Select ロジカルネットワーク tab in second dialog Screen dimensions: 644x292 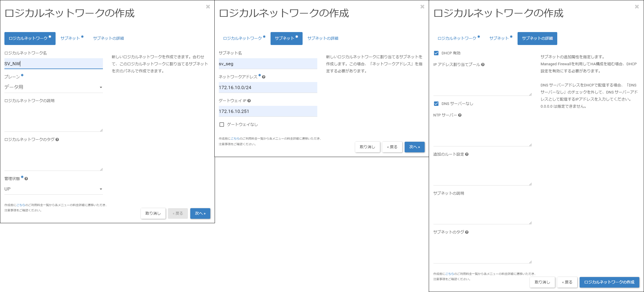coord(244,39)
